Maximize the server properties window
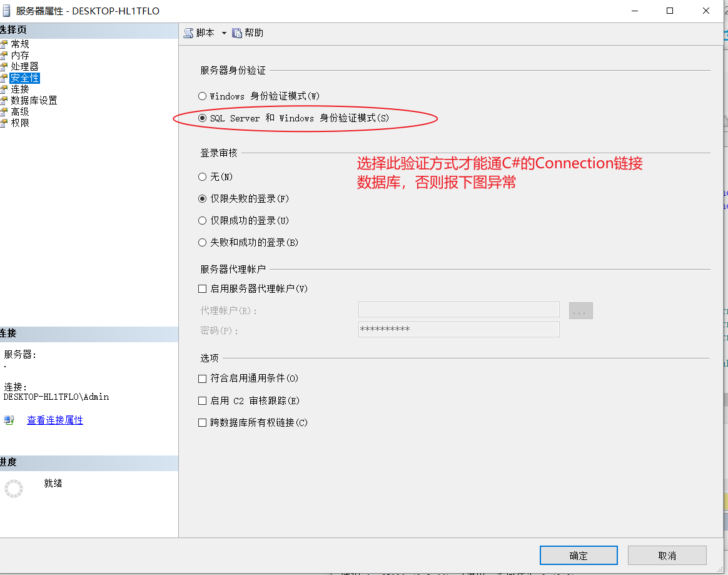This screenshot has height=575, width=728. 670,11
